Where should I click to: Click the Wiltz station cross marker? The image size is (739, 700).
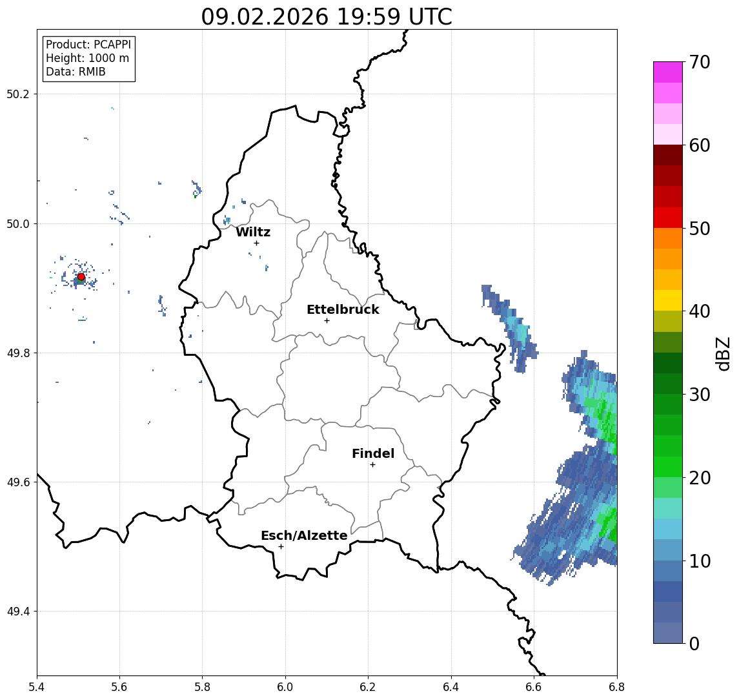(256, 243)
